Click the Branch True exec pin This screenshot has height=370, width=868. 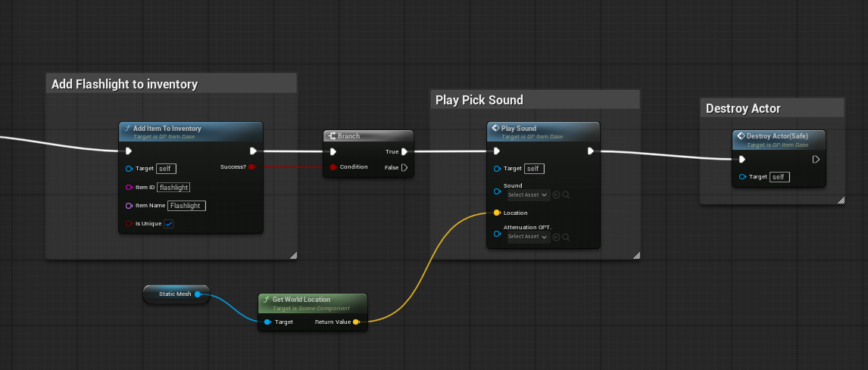[404, 151]
